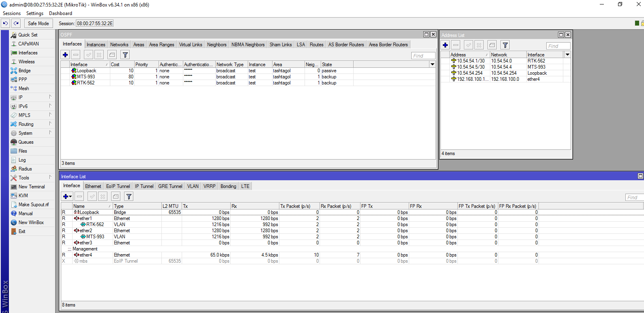Click the disable X icon in OSPF toolbar

99,55
